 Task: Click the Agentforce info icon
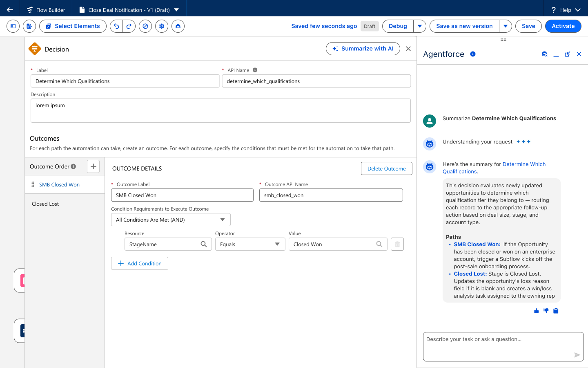(473, 54)
